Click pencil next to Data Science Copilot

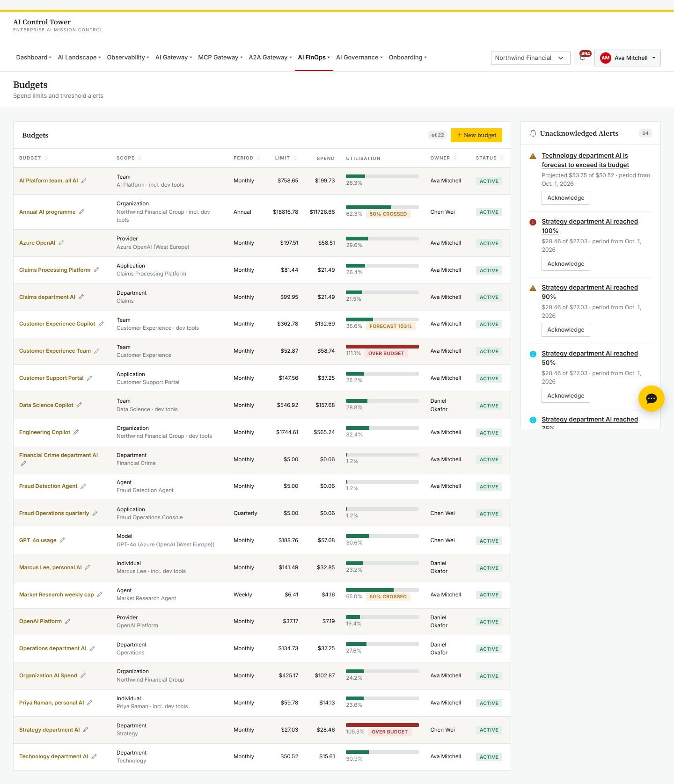pos(79,405)
